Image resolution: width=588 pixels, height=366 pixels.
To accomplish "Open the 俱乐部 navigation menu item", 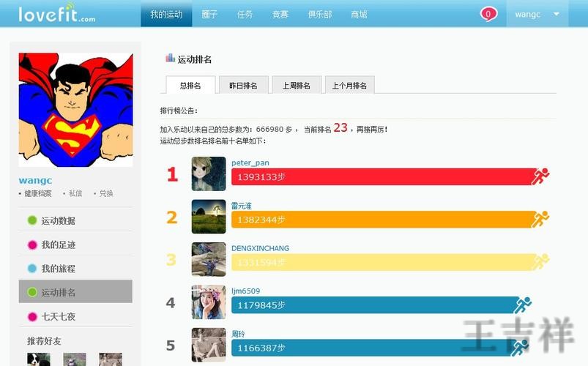I will pyautogui.click(x=320, y=14).
